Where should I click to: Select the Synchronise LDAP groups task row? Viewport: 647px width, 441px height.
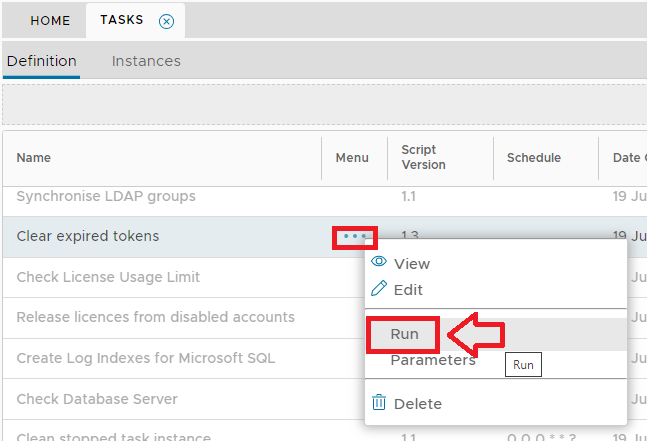pos(106,196)
